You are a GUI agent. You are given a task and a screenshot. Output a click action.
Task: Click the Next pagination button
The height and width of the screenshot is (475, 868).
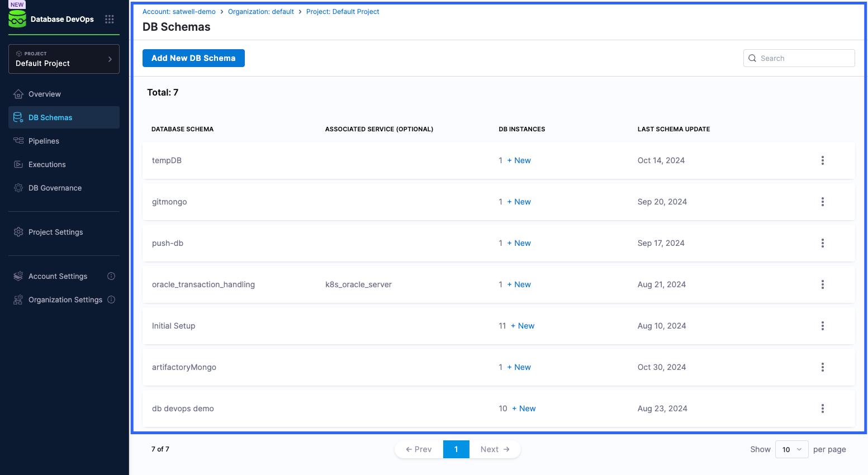pyautogui.click(x=495, y=449)
